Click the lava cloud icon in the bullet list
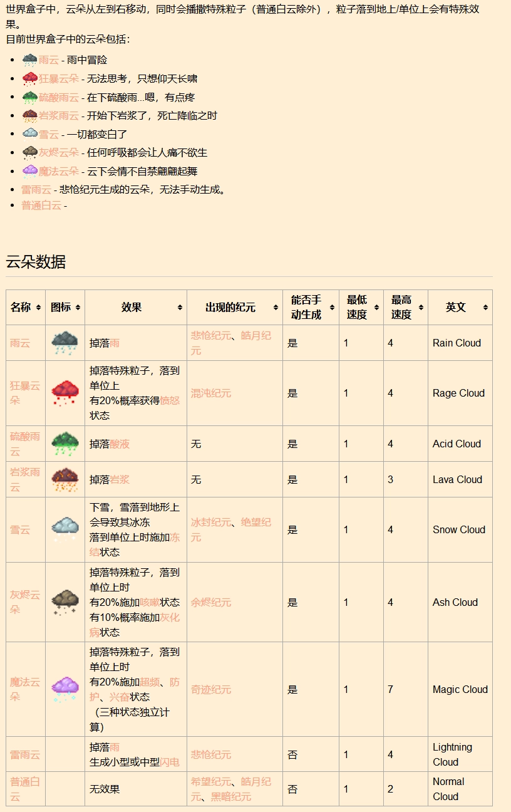 tap(29, 116)
